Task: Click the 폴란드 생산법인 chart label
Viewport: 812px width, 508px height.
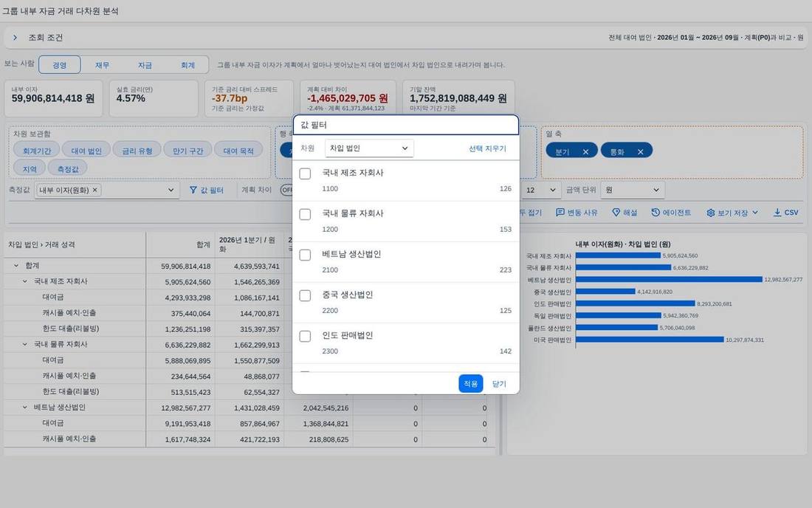Action: click(x=549, y=329)
